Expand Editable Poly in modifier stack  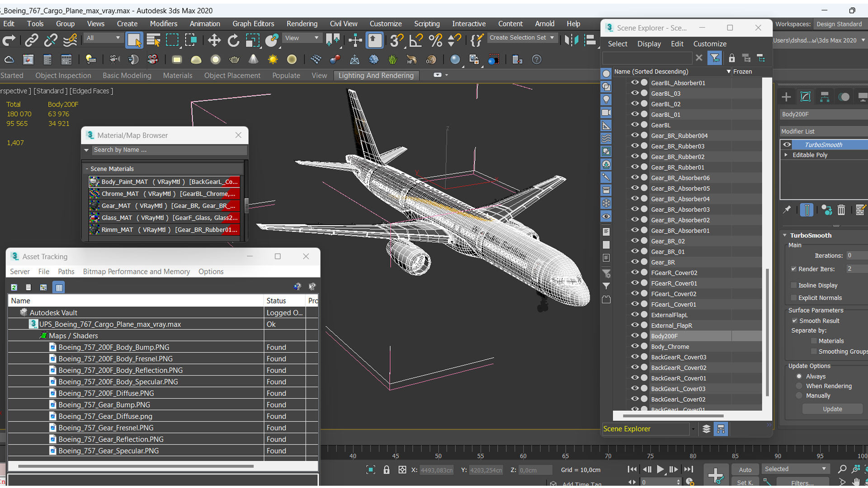point(786,155)
